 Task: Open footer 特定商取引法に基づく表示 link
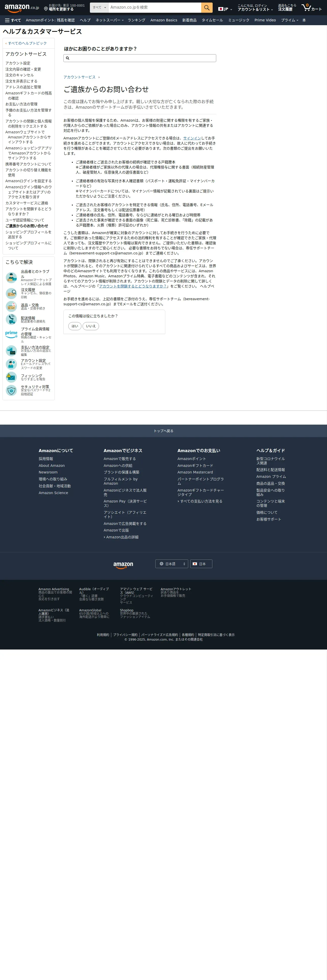click(216, 635)
